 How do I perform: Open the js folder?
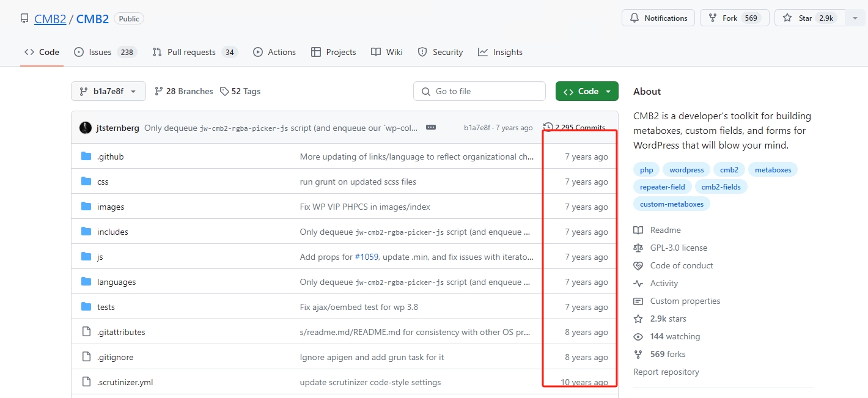[100, 257]
